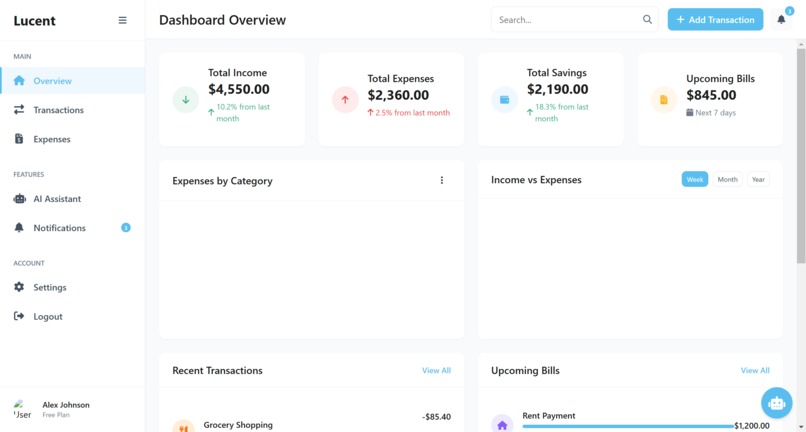Open Notifications in the sidebar
The width and height of the screenshot is (806, 432).
click(72, 228)
